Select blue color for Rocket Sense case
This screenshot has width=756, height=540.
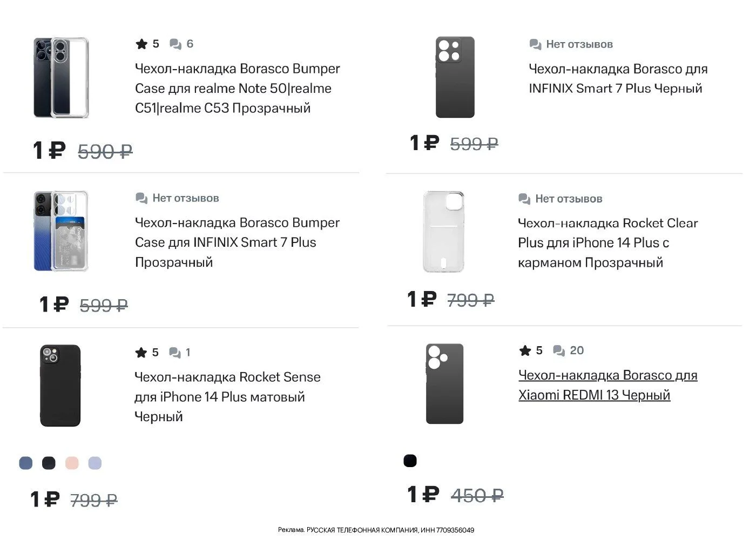26,463
